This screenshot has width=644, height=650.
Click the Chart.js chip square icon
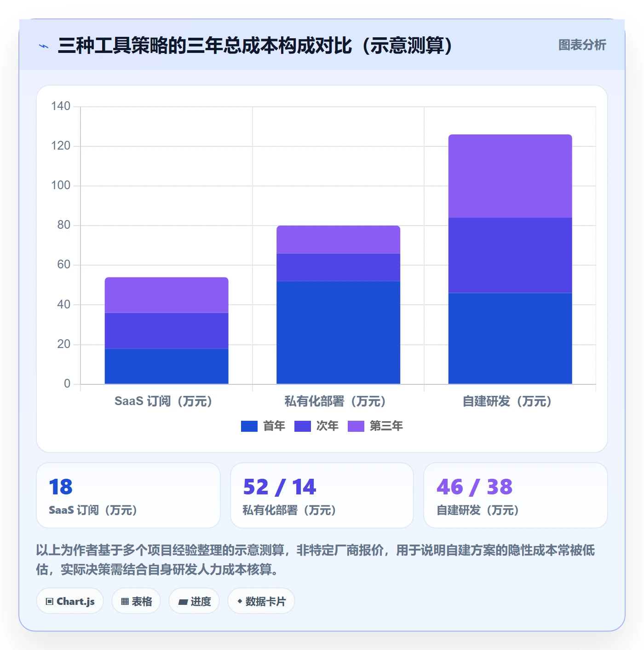tap(49, 602)
